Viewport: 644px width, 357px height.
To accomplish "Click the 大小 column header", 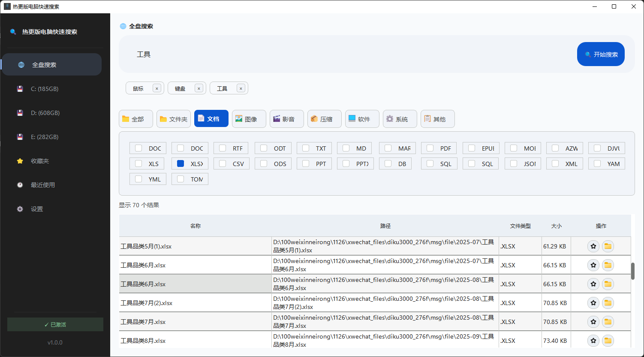I will (556, 226).
